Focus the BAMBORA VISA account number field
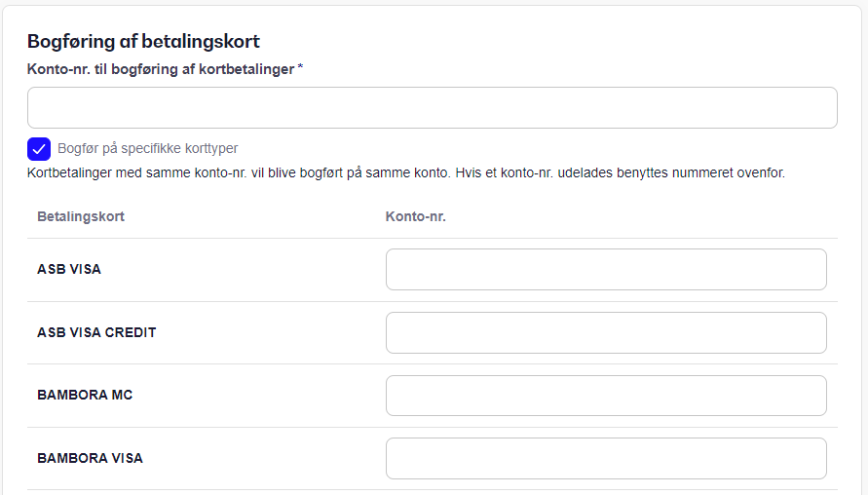The height and width of the screenshot is (495, 868). coord(606,458)
